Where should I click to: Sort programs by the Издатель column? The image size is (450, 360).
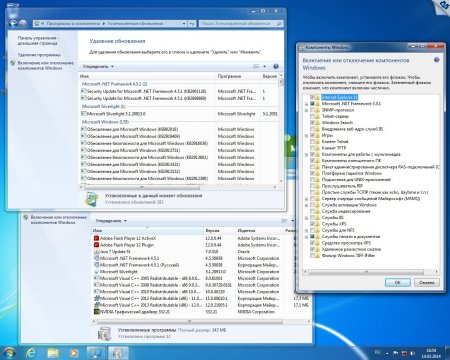[259, 230]
